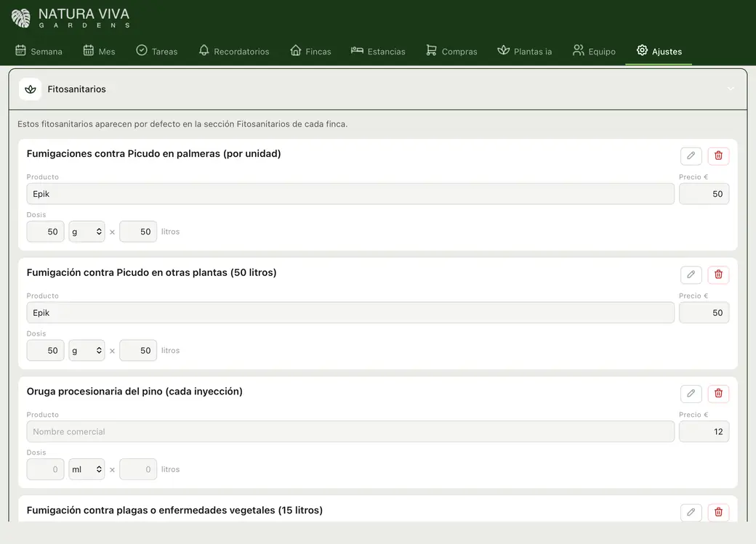Click the Fincas house icon
This screenshot has height=544, width=756.
(x=296, y=50)
